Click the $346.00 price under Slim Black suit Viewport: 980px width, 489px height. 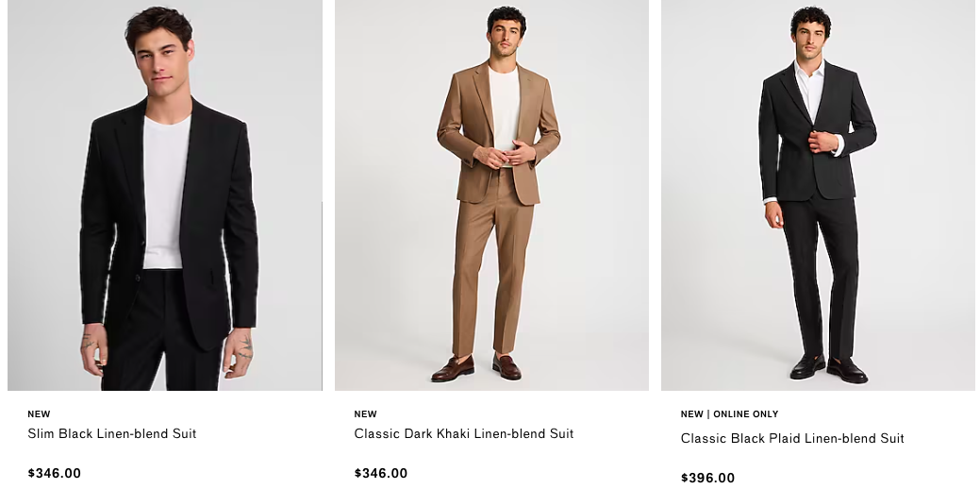(54, 474)
